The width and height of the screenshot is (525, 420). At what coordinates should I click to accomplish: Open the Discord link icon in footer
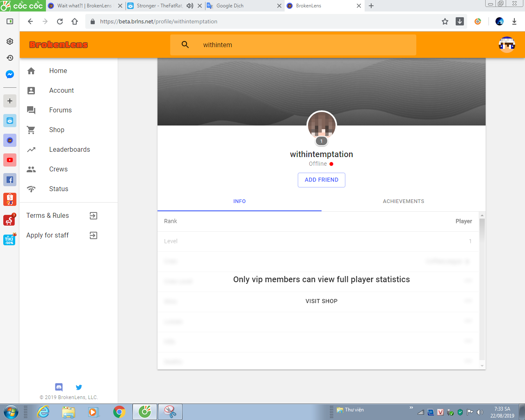point(59,387)
